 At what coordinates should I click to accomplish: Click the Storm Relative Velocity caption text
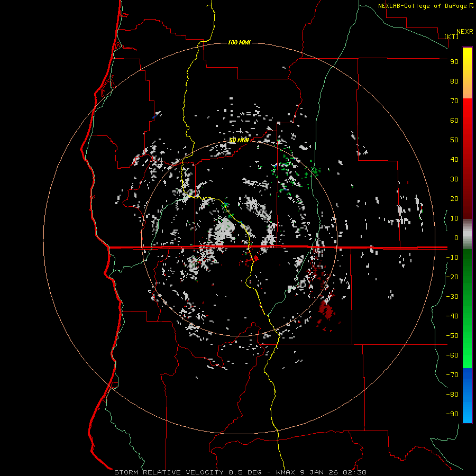tap(240, 472)
